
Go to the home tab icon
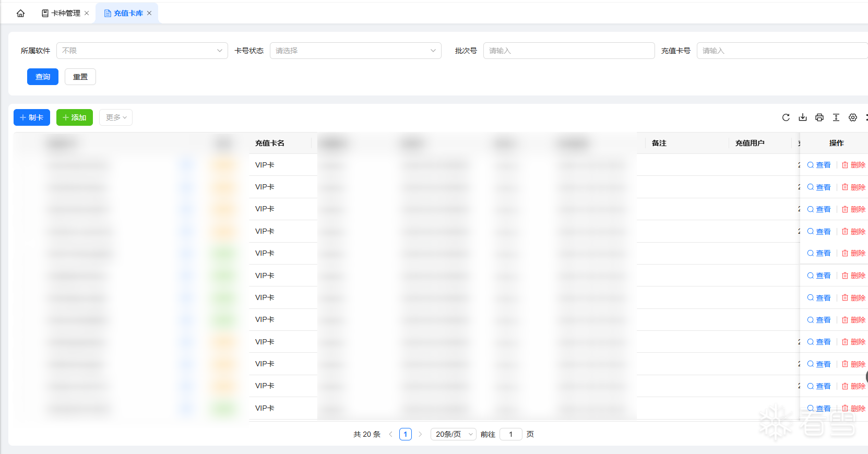click(21, 13)
